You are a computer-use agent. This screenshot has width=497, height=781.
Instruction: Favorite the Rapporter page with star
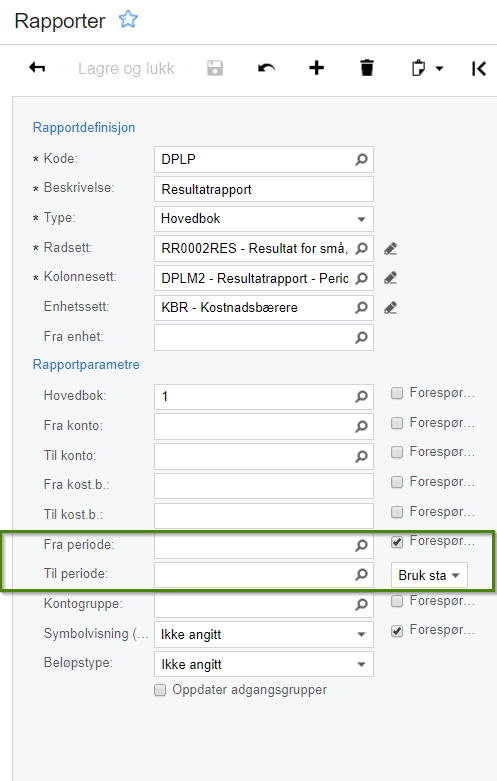coord(128,20)
